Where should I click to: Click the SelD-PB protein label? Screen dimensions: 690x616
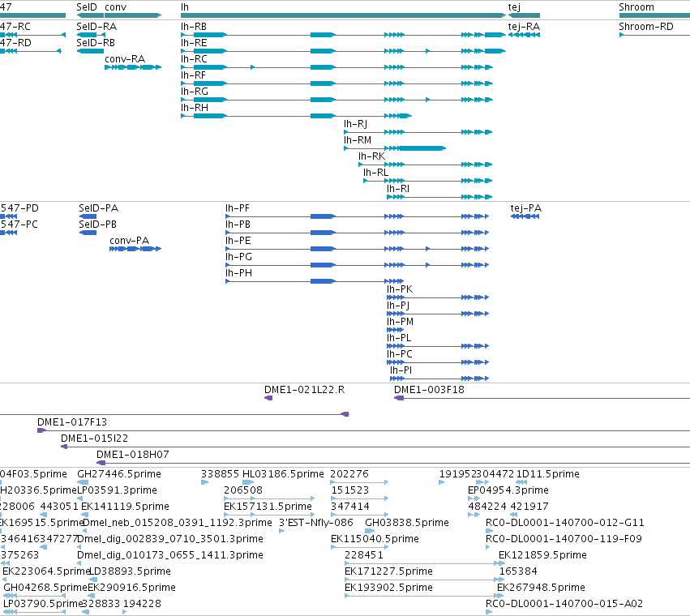97,225
